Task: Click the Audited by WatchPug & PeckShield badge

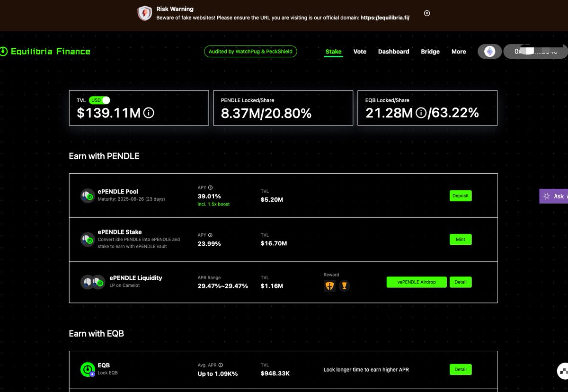Action: 250,52
